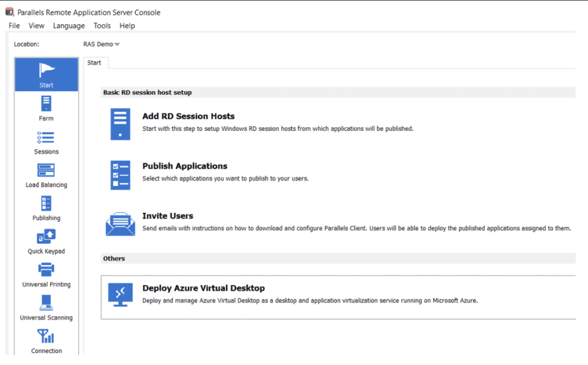Open the Farm section icon
Viewport: 588px width, 365px height.
47,104
